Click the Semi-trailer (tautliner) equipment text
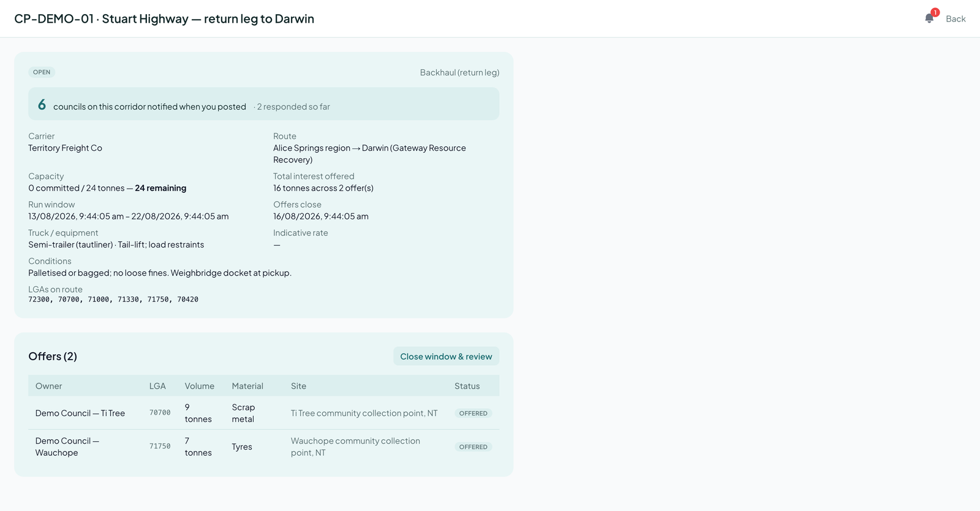The image size is (980, 511). pos(116,244)
